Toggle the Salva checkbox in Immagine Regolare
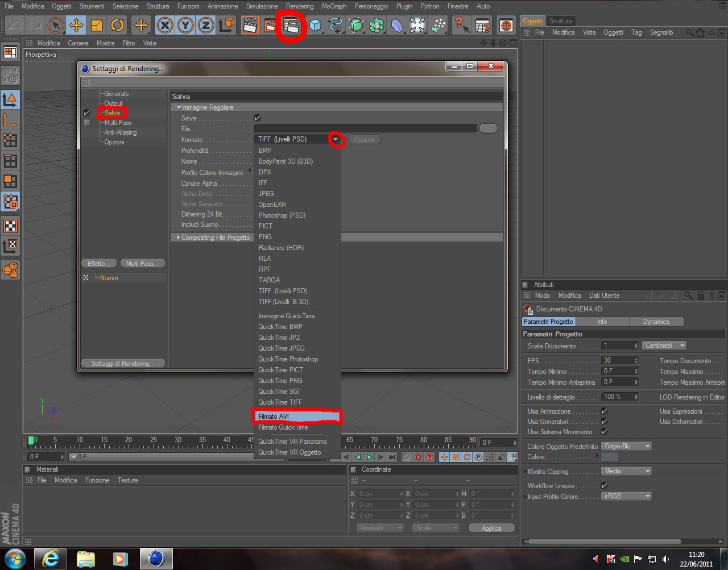This screenshot has height=570, width=728. [x=257, y=118]
